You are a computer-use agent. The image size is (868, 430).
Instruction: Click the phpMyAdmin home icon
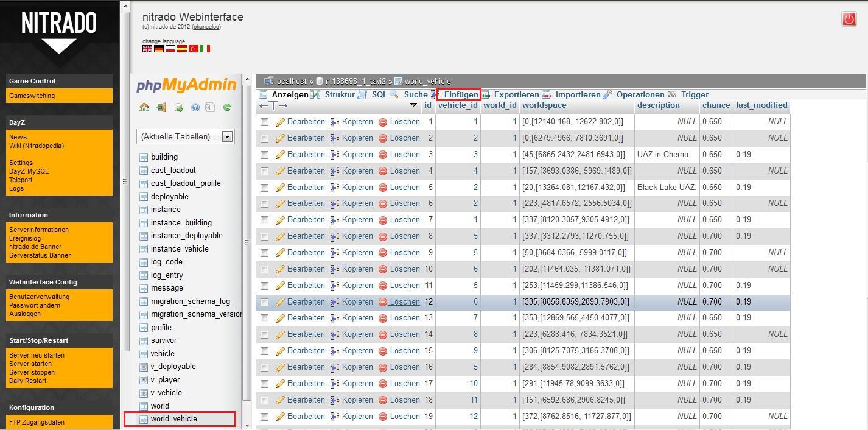click(x=144, y=107)
